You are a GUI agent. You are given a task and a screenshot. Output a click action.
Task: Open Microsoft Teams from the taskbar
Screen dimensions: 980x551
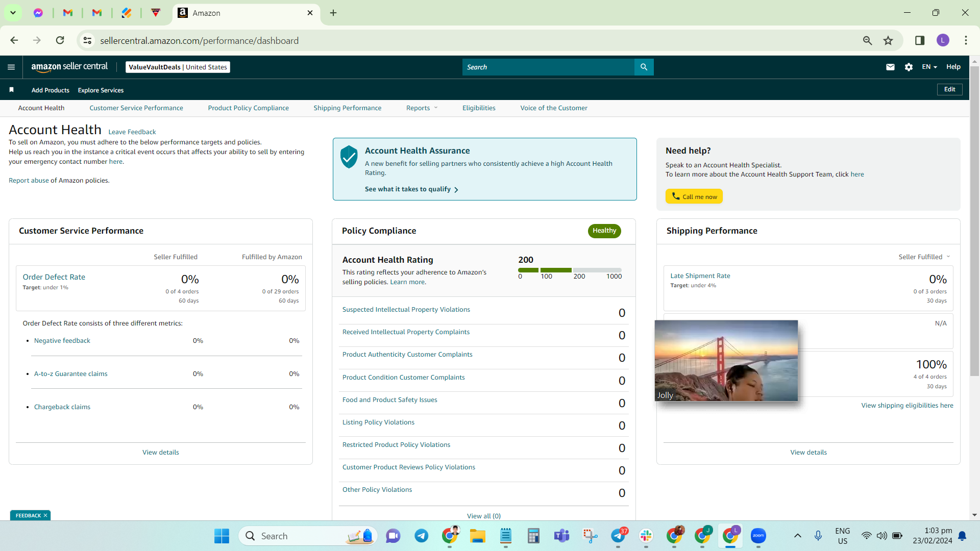pos(562,536)
